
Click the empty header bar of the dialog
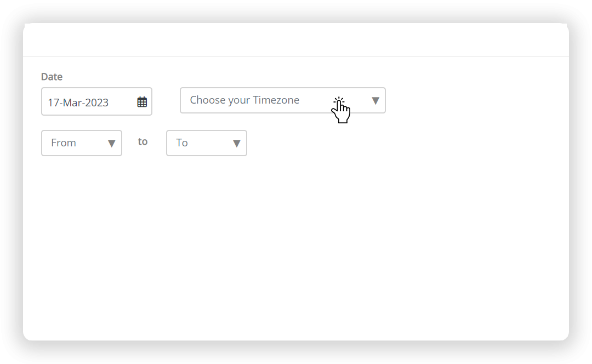click(x=296, y=39)
